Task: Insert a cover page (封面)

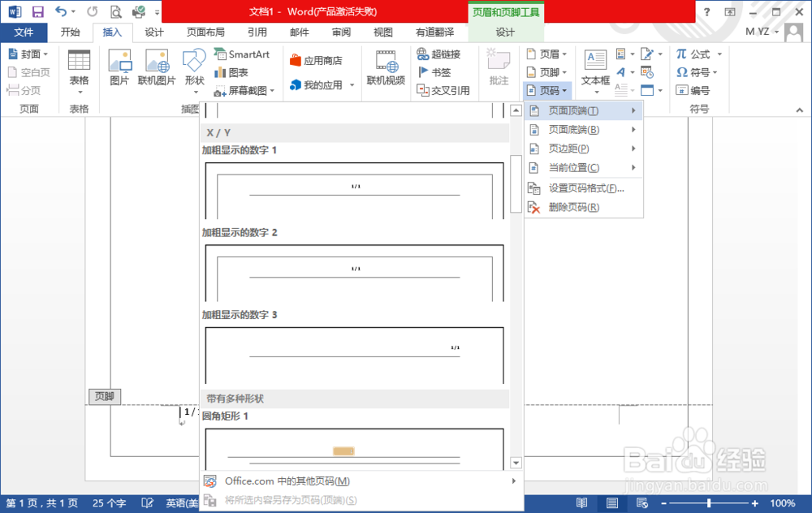Action: pyautogui.click(x=28, y=54)
